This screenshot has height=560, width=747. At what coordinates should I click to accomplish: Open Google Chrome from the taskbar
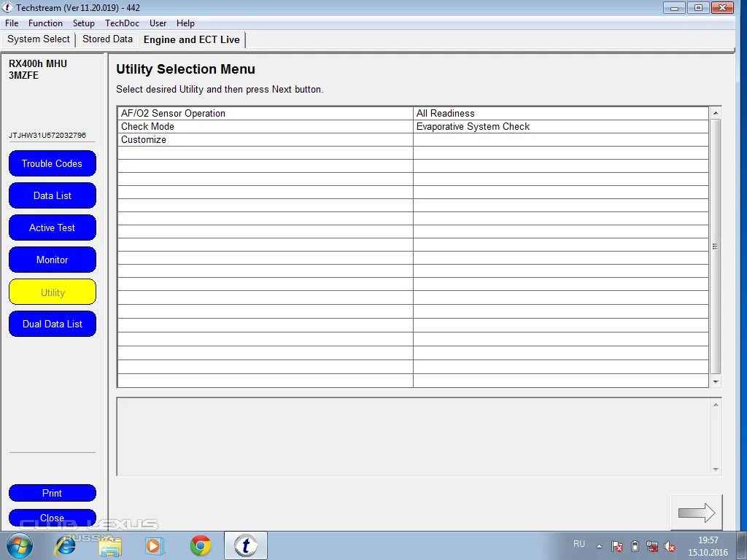click(201, 545)
